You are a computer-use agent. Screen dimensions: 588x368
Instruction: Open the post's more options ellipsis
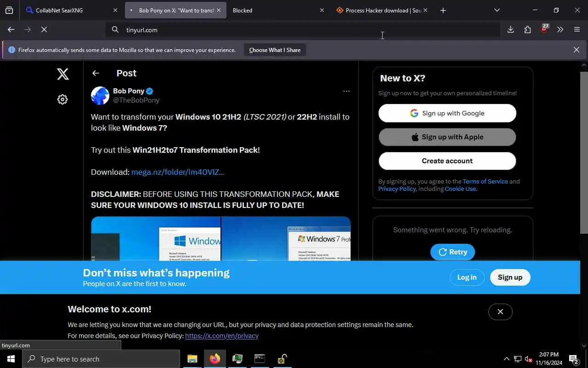click(346, 91)
